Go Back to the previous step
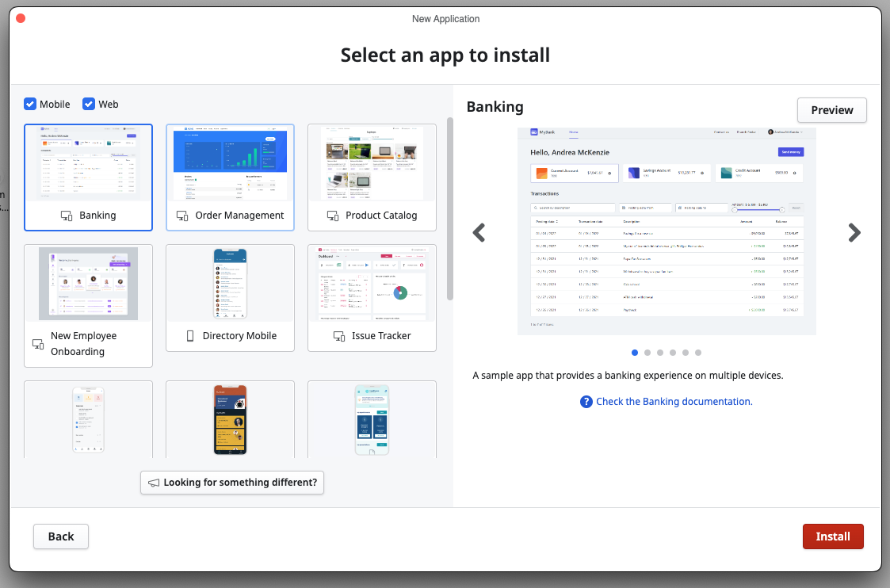The height and width of the screenshot is (588, 890). (61, 536)
